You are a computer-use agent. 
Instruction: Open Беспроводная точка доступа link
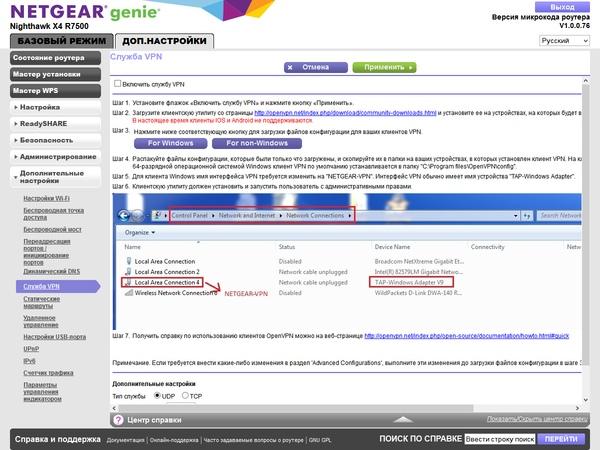coord(54,214)
